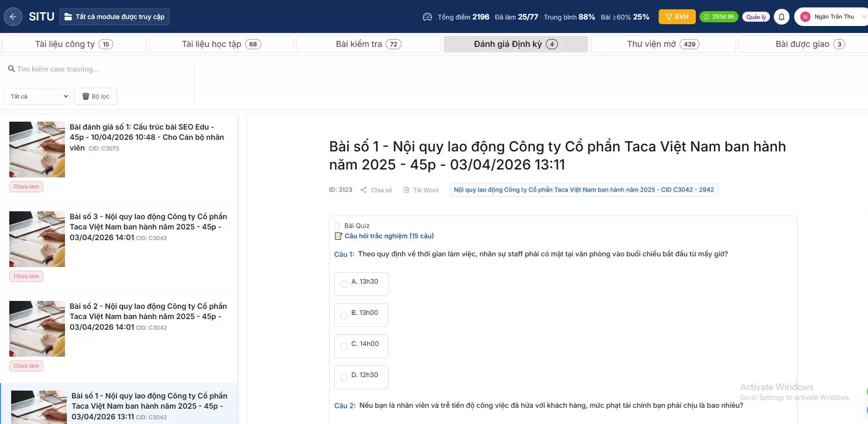Select the Đánh giá Định kỳ tab
This screenshot has width=868, height=424.
[516, 44]
